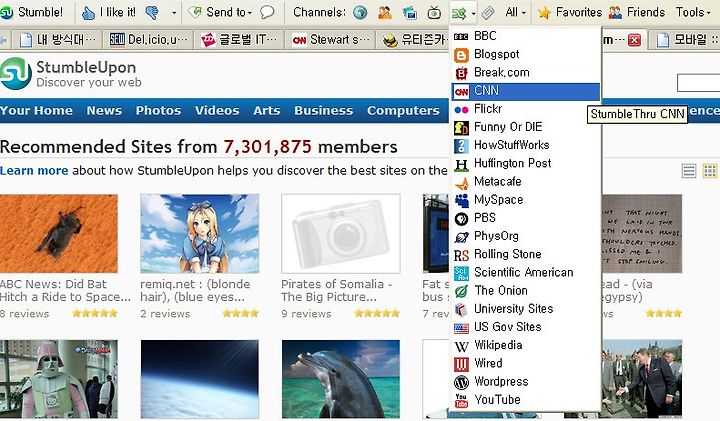The image size is (720, 421).
Task: Open Pirates of Somalia camera thumbnail
Action: [x=341, y=234]
